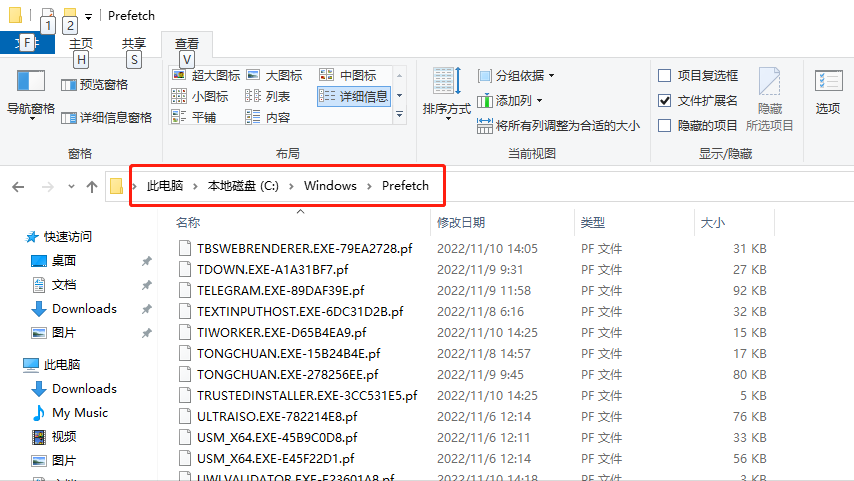Sort by 修改日期 column header
854x481 pixels.
[x=461, y=222]
